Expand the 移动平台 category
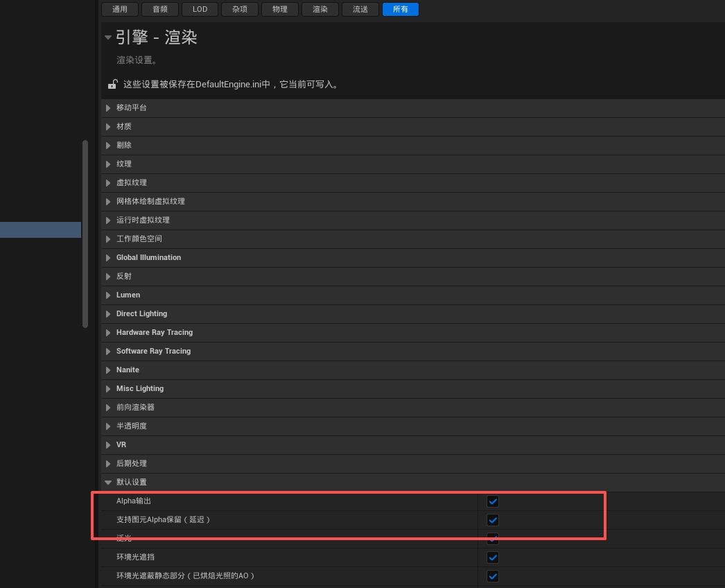The height and width of the screenshot is (588, 725). click(x=108, y=107)
